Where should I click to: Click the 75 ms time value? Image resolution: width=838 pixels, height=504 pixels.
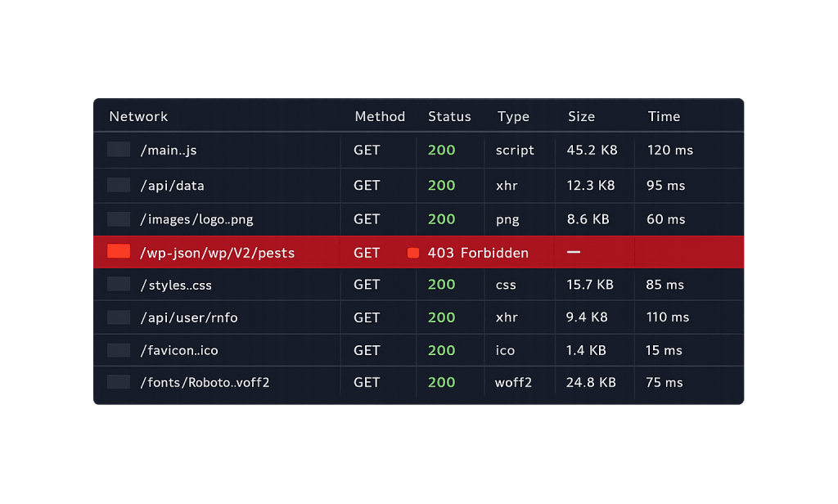(665, 383)
